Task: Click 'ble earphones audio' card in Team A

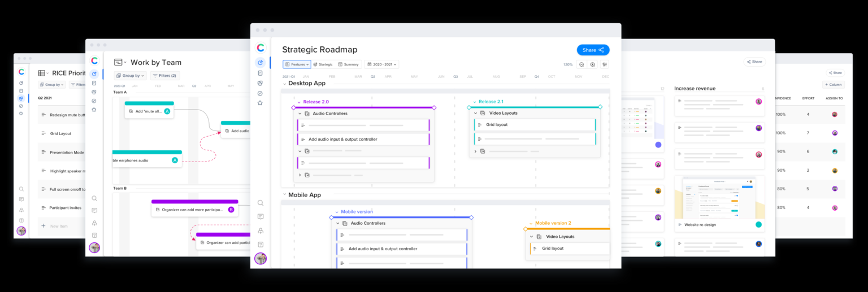Action: coord(147,159)
